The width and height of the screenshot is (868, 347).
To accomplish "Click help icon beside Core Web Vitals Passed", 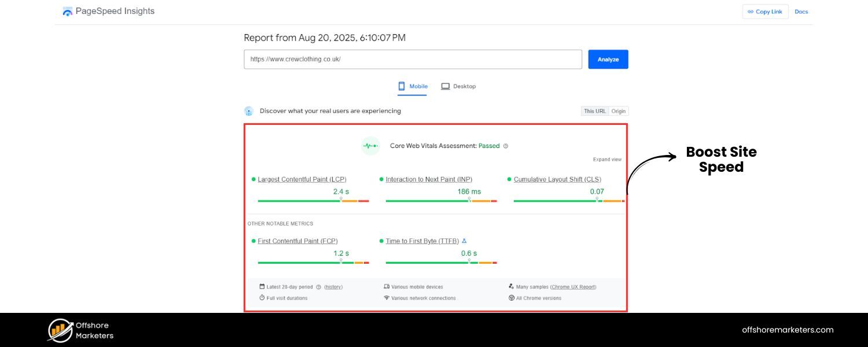I will [x=506, y=146].
